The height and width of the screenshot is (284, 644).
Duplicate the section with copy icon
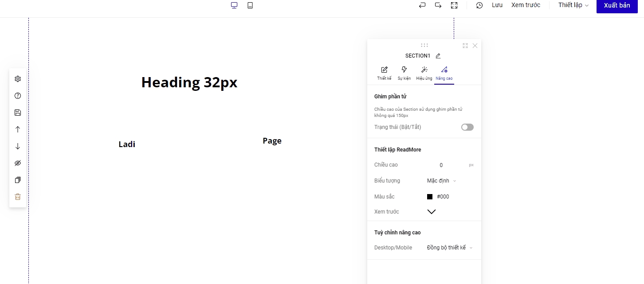18,180
